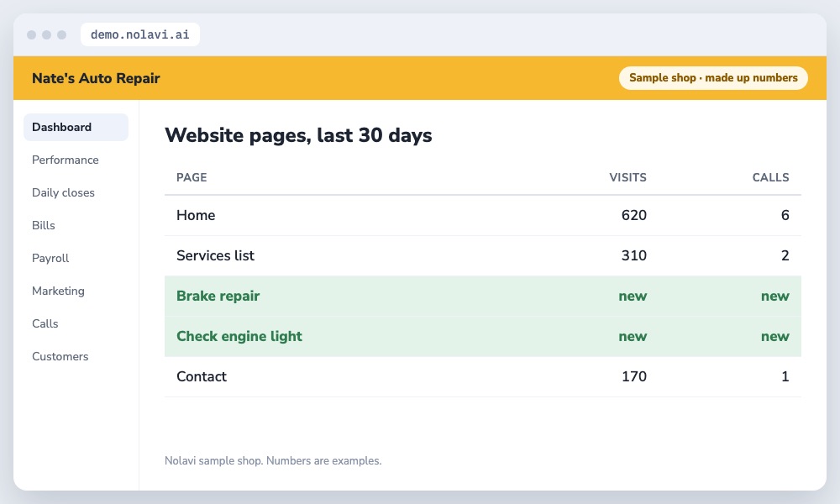Click the Nate's Auto Repair title
Viewport: 840px width, 504px height.
[x=96, y=78]
